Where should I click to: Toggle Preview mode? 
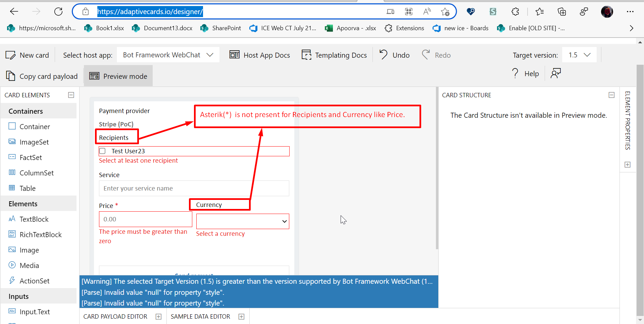pyautogui.click(x=118, y=76)
